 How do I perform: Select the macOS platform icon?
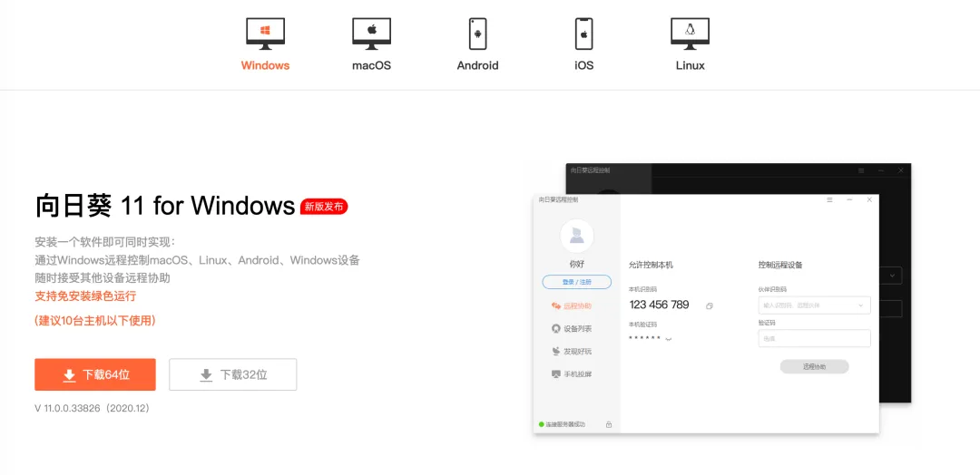pos(371,34)
